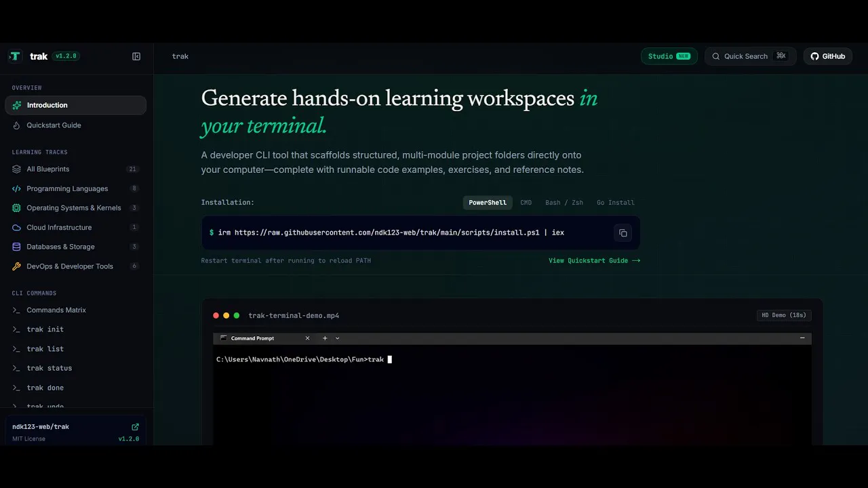Click the Programming Languages code icon

pyautogui.click(x=17, y=188)
